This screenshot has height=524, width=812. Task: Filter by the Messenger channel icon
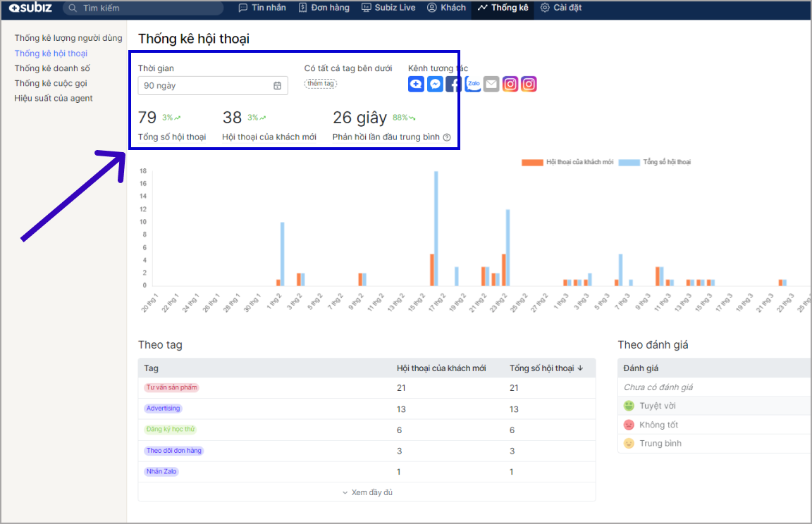pyautogui.click(x=435, y=84)
